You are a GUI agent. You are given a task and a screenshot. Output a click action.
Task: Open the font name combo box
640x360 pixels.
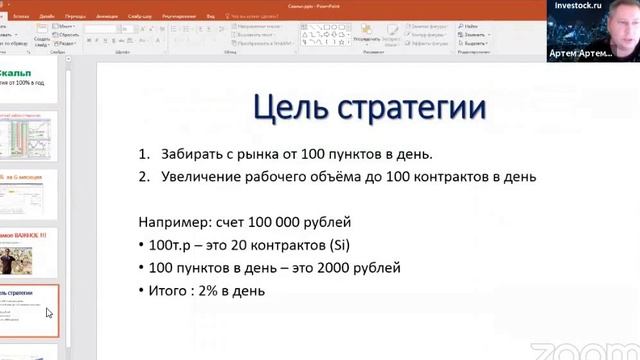(101, 29)
